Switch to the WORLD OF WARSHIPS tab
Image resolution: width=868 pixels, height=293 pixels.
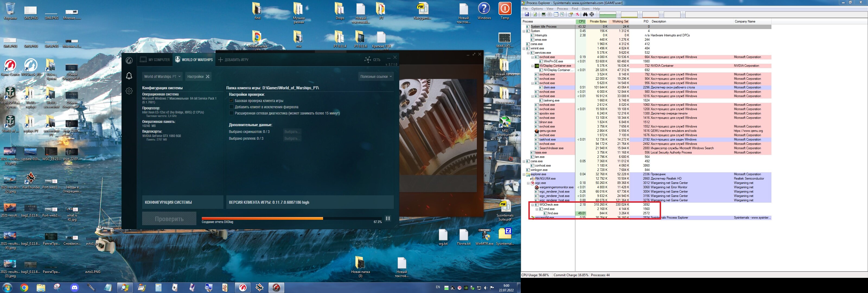[x=194, y=60]
